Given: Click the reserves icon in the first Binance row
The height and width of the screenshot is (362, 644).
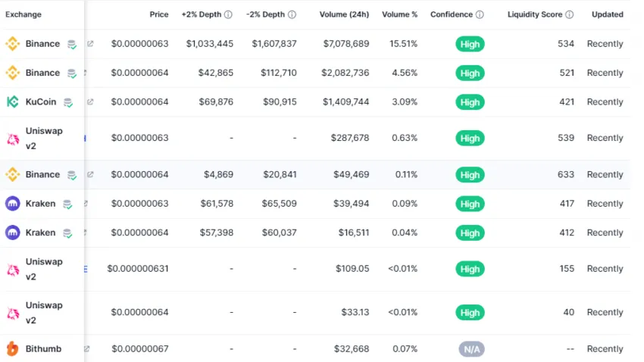Looking at the screenshot, I should click(71, 44).
